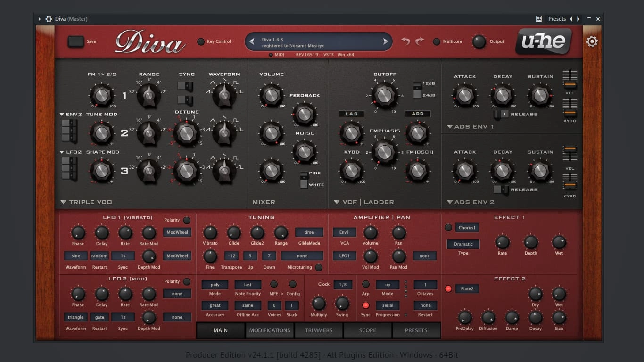Switch to the MODIFICATIONS tab

click(x=270, y=330)
